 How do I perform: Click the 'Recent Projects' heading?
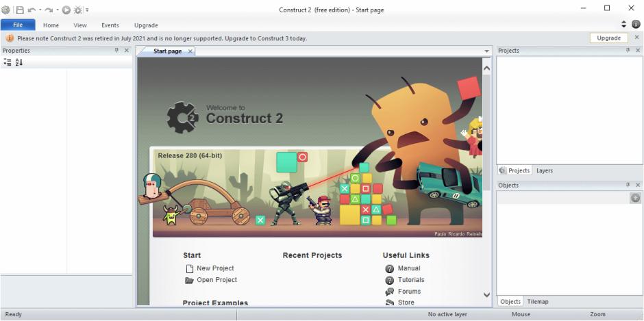pos(312,255)
